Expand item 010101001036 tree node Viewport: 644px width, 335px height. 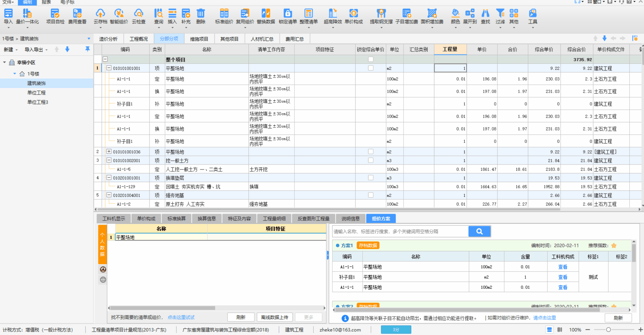pos(109,151)
